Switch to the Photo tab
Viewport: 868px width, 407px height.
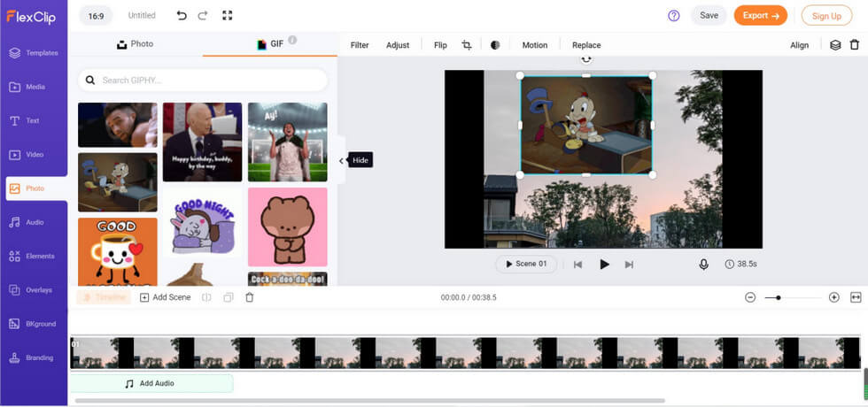point(135,44)
